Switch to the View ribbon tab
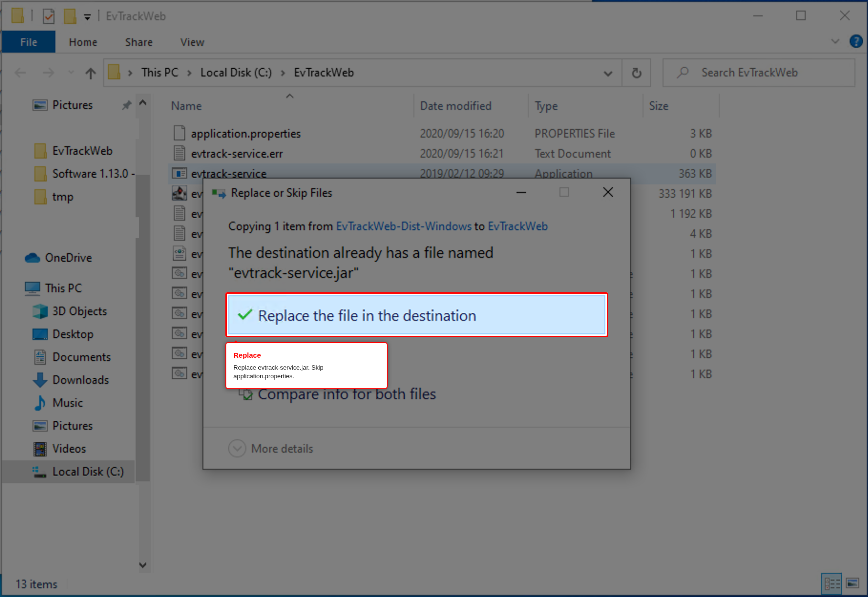Image resolution: width=868 pixels, height=597 pixels. tap(192, 42)
